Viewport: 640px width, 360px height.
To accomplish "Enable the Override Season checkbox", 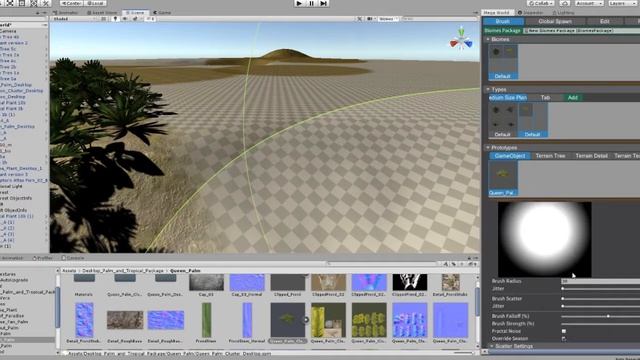I will (564, 338).
